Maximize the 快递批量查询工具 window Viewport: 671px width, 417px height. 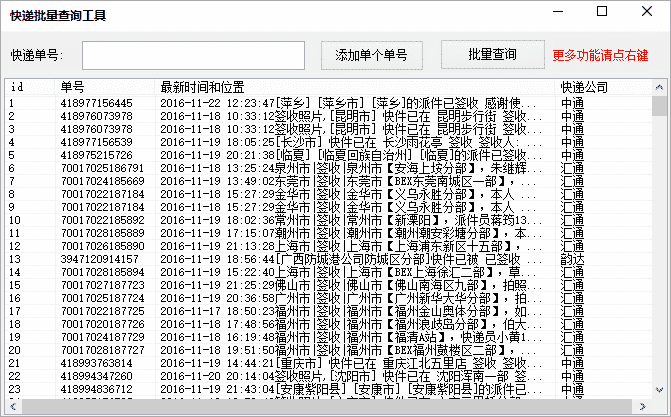(601, 12)
